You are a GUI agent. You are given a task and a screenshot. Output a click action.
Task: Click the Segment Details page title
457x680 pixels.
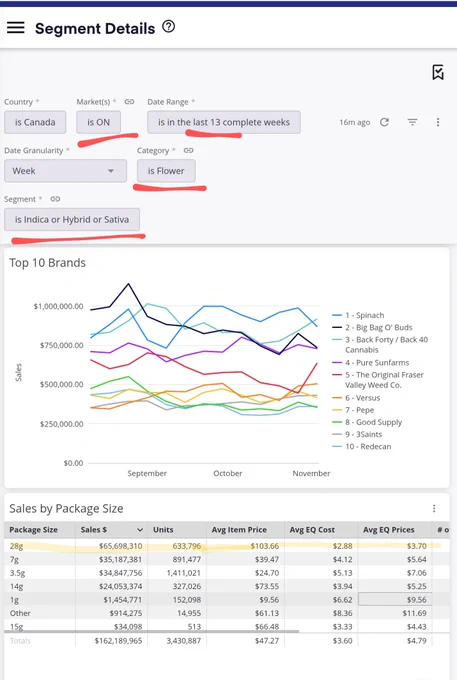[x=95, y=29]
